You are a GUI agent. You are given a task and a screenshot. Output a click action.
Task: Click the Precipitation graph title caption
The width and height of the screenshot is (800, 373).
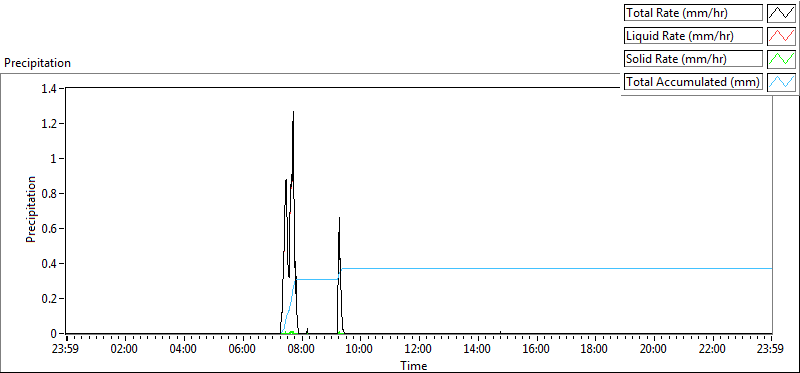[x=37, y=63]
